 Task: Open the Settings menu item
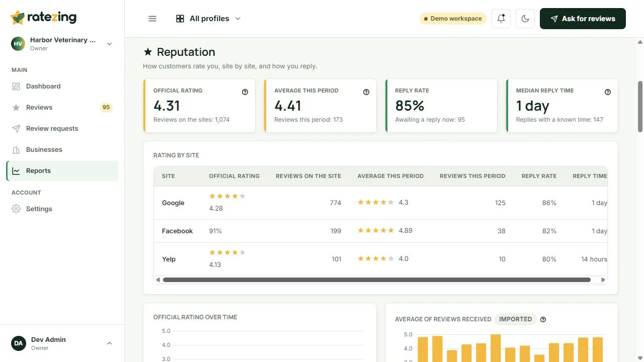[x=62, y=209]
